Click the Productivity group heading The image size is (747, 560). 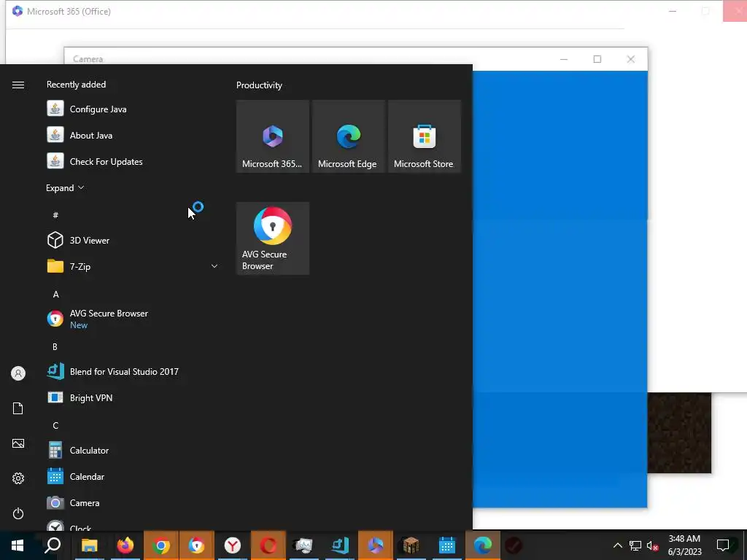coord(259,85)
